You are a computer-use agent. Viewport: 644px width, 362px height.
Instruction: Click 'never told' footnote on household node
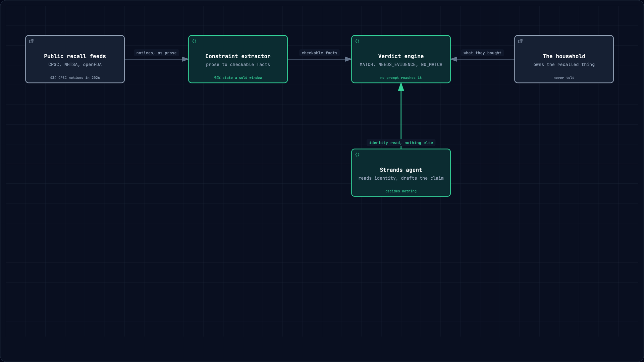[x=564, y=78]
